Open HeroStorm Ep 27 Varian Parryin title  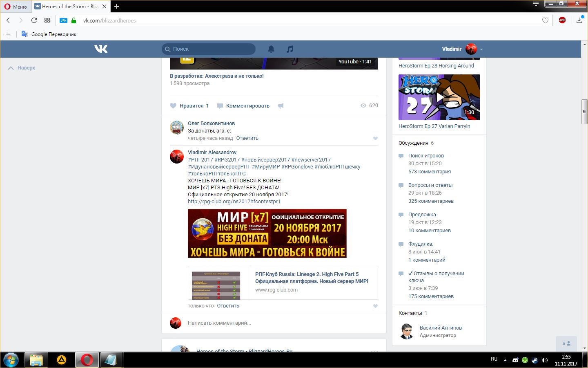pos(434,126)
